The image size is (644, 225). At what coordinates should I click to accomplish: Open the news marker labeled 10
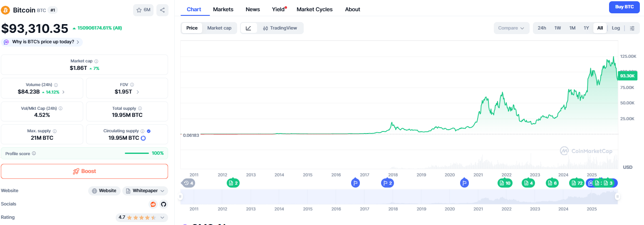(505, 183)
